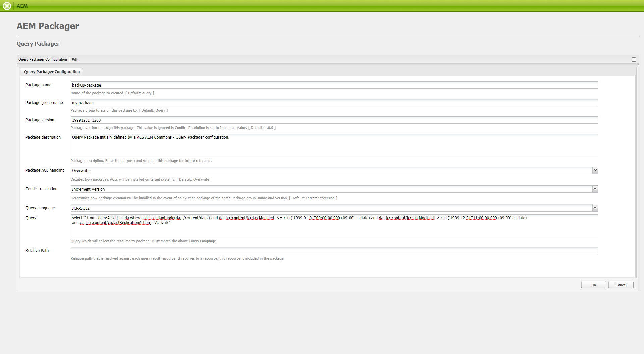The image size is (644, 354).
Task: Click hint 'Package version to assign this package'
Action: click(x=173, y=128)
